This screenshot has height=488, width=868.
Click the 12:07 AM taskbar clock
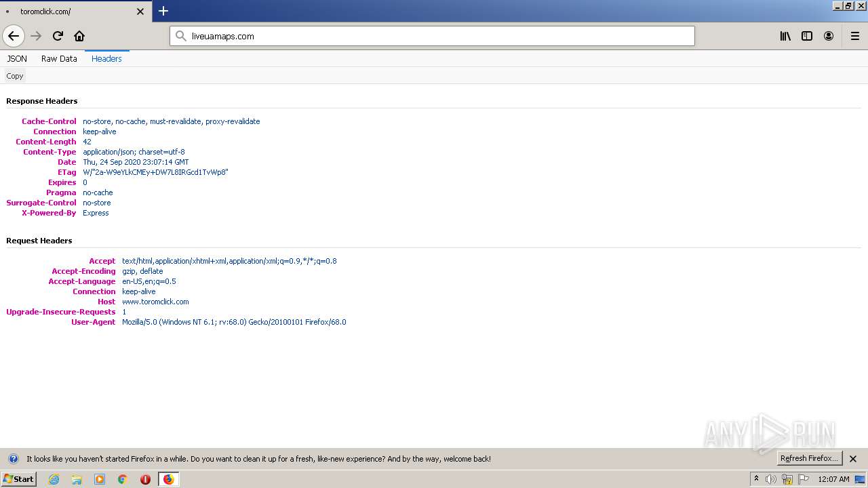pyautogui.click(x=833, y=479)
